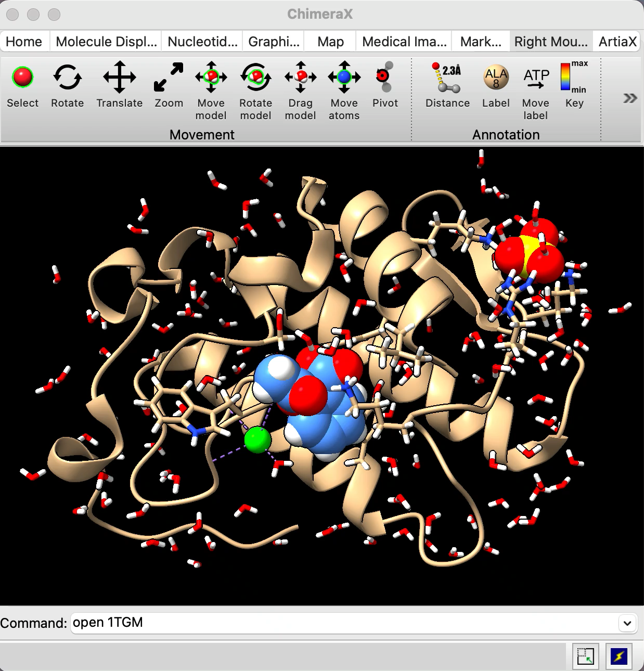This screenshot has height=671, width=644.
Task: Expand the toolbar overflow chevron
Action: (x=630, y=98)
